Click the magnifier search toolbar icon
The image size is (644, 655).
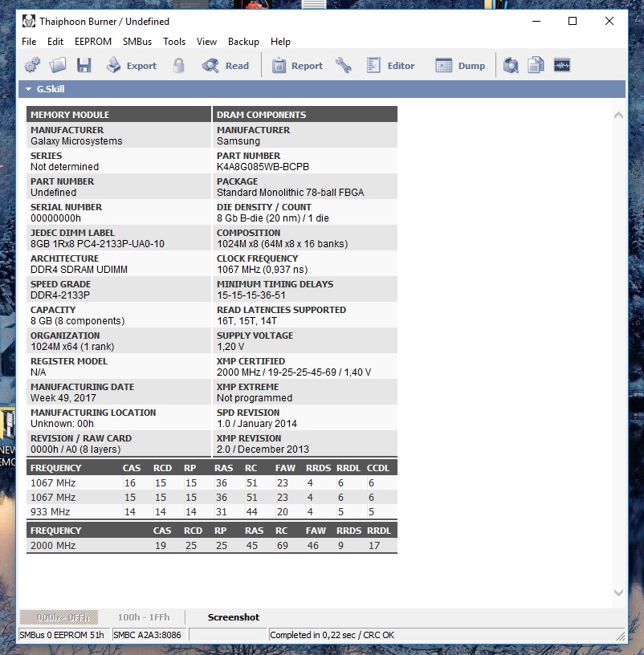tap(511, 65)
